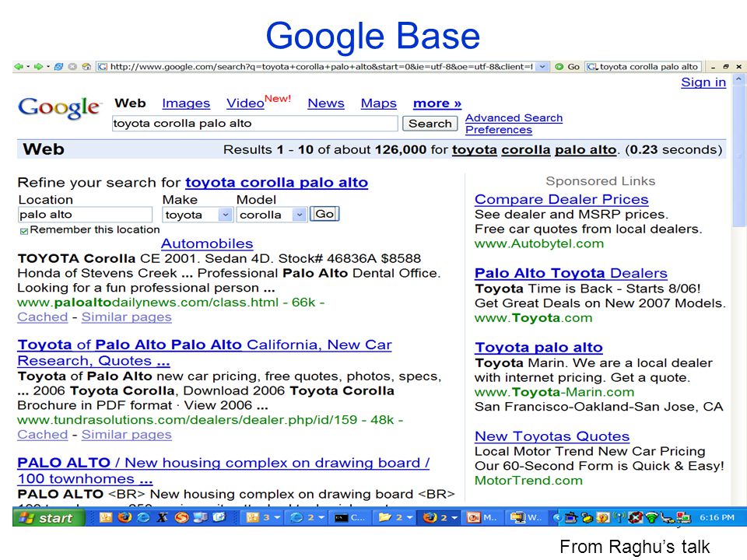Open the Windows start button
Viewport: 747px width, 560px height.
(48, 518)
